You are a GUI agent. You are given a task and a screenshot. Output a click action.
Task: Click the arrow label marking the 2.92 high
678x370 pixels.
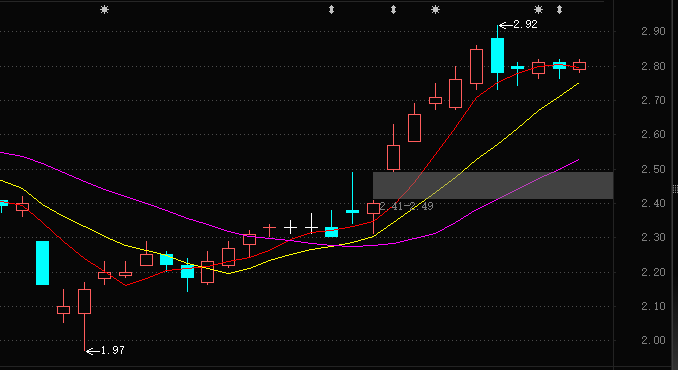[x=518, y=25]
